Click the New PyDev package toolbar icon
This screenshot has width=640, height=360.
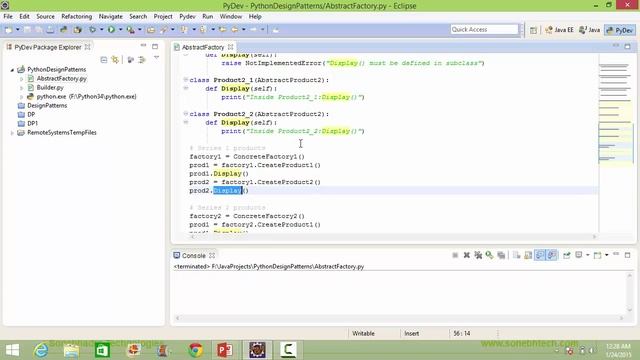[x=77, y=30]
